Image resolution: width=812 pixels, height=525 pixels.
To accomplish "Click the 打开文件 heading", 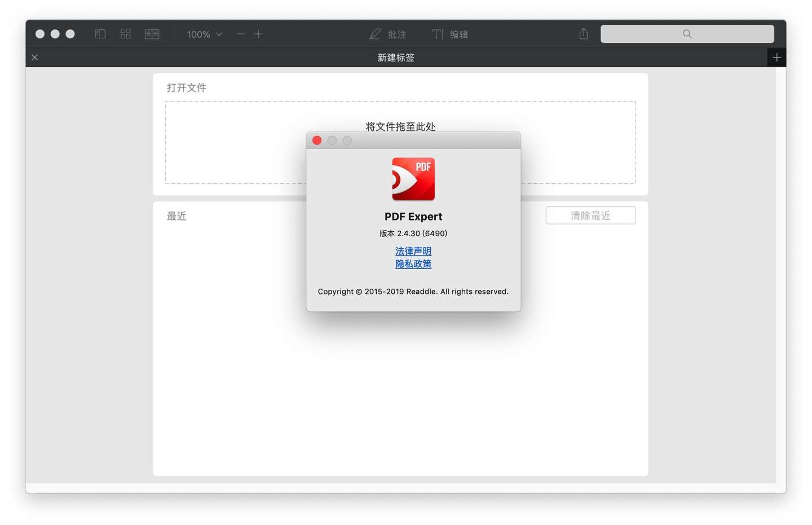I will click(x=187, y=88).
